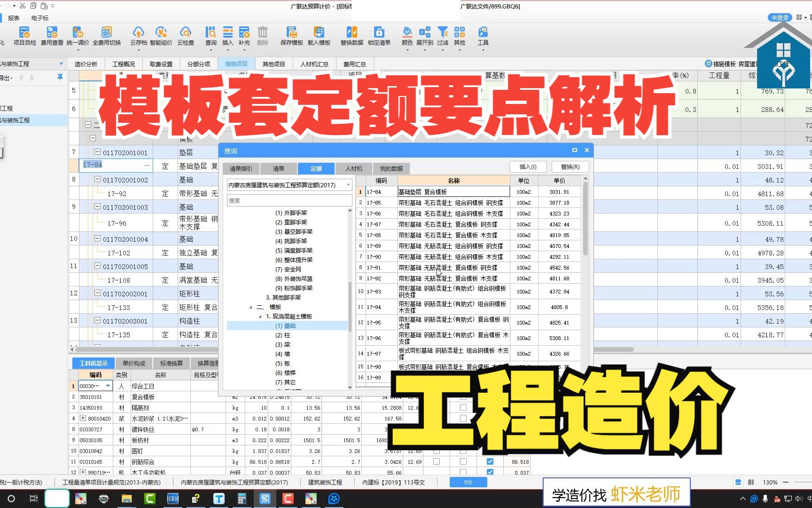Expand the 80010420 水泥砂浆 material row
This screenshot has width=812, height=508.
tap(83, 418)
